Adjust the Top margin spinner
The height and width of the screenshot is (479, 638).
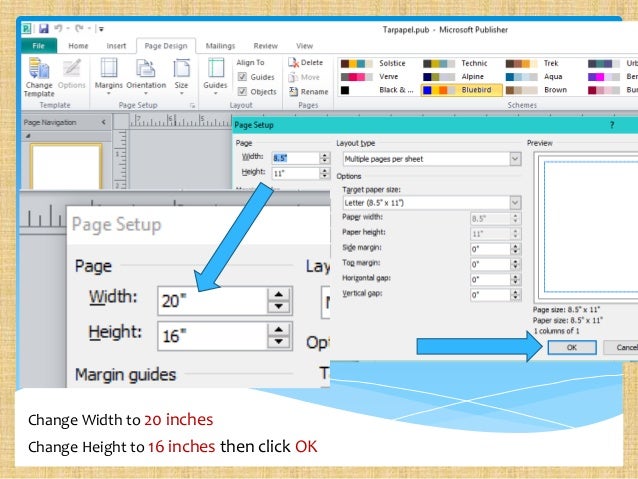pyautogui.click(x=515, y=264)
